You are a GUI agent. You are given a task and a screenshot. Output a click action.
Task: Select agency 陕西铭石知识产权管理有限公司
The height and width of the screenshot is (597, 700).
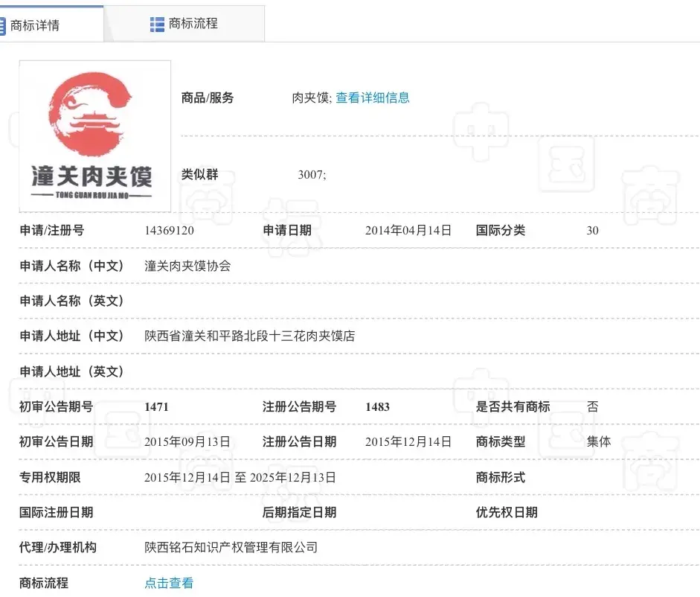[231, 547]
